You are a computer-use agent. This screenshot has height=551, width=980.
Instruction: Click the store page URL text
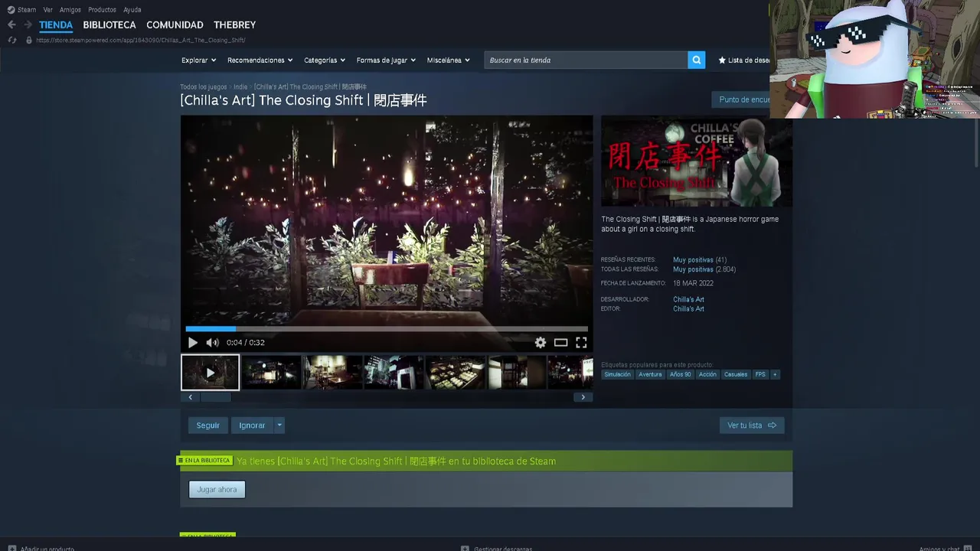pos(141,40)
